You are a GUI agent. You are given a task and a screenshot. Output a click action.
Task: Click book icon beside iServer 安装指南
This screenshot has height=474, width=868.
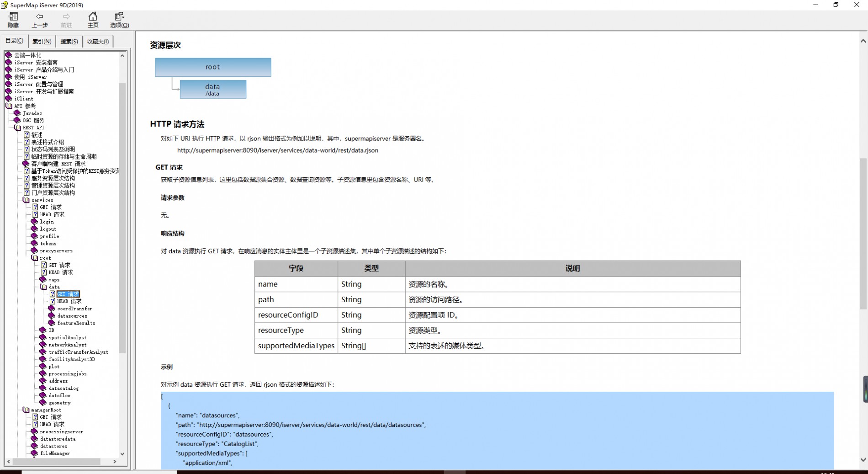coord(8,63)
